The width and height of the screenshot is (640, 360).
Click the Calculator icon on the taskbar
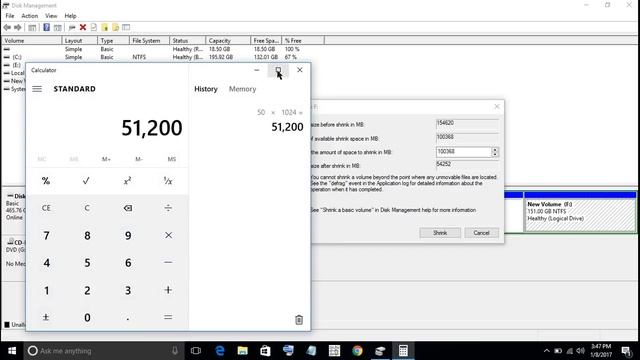(403, 351)
